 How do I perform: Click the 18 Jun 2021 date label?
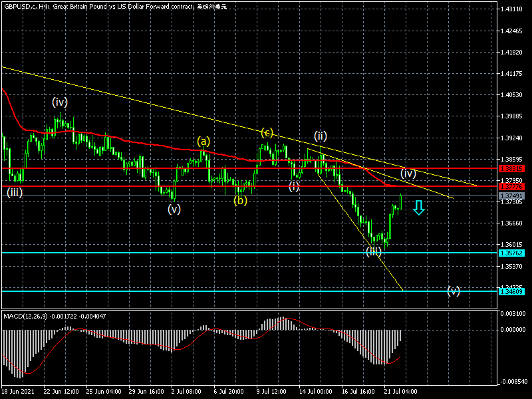tap(18, 392)
